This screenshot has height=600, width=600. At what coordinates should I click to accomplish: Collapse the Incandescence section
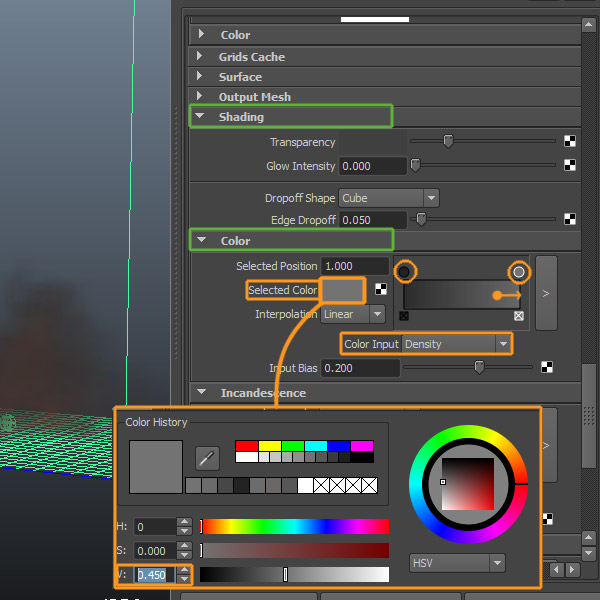201,391
